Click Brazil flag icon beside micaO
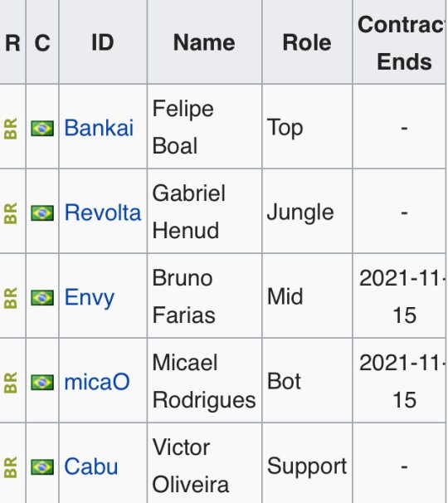Screen dimensions: 448x503 (42, 383)
